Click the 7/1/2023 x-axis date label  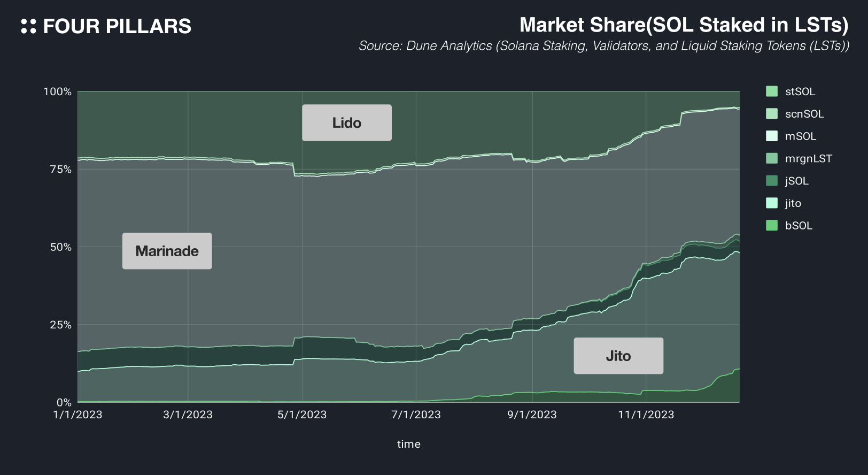416,415
